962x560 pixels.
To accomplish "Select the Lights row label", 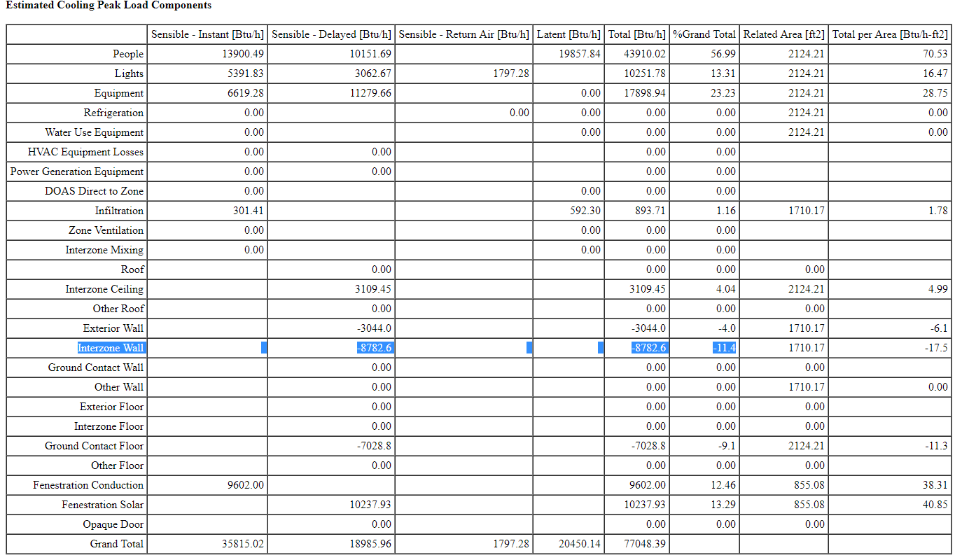I will (x=130, y=73).
